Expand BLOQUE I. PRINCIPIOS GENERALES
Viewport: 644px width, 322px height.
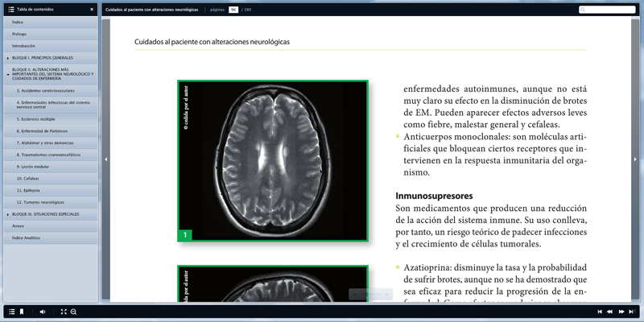[51, 58]
